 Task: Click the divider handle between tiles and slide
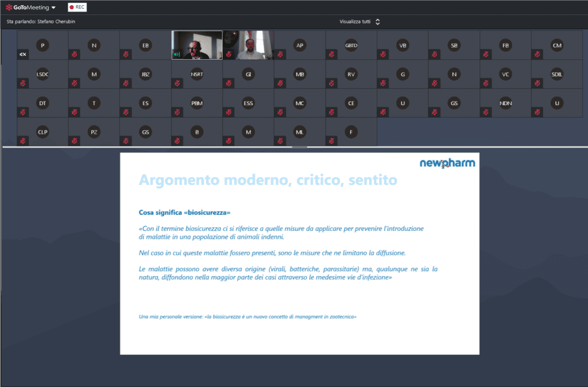[299, 147]
